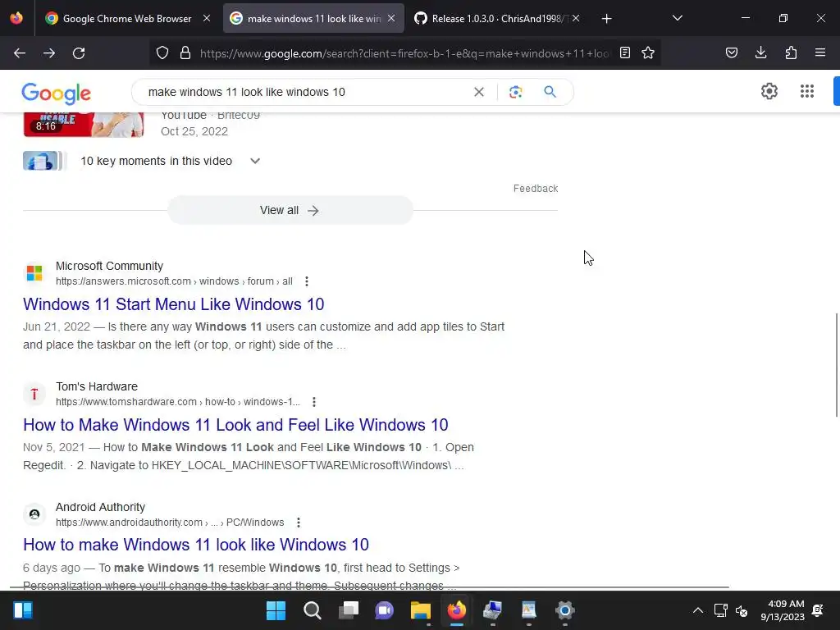This screenshot has height=630, width=840.
Task: Open the clock showing 4:09 AM
Action: coord(783,610)
